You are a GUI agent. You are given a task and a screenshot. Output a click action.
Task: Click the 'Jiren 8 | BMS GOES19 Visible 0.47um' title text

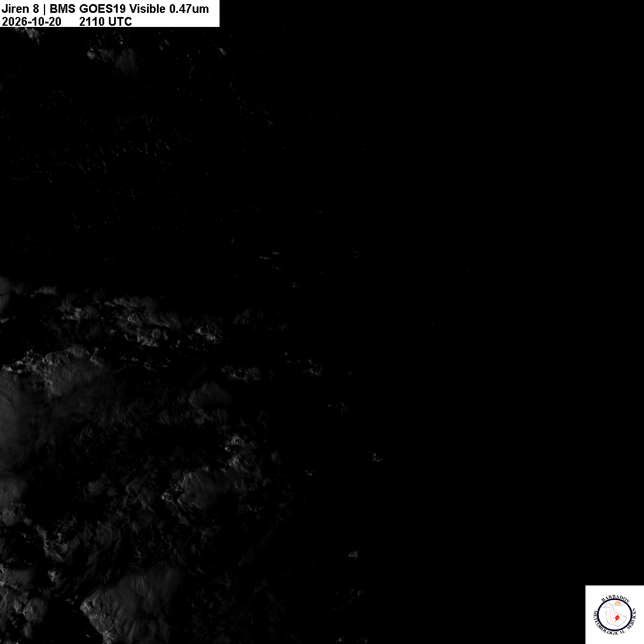105,9
